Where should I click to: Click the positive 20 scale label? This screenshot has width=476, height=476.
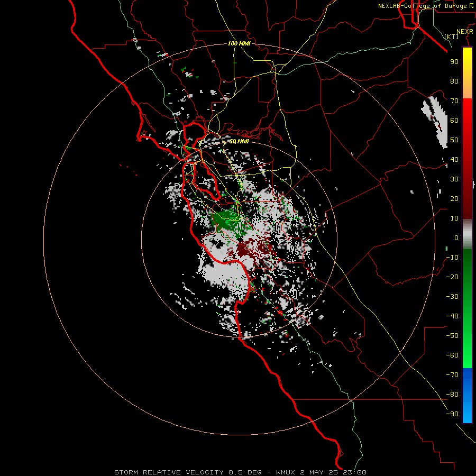pos(454,199)
